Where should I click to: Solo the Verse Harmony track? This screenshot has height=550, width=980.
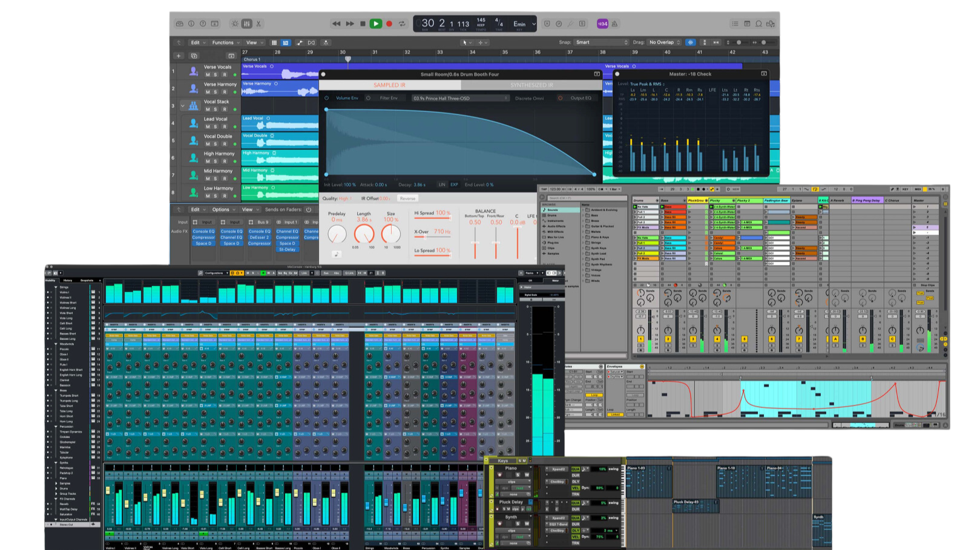(x=216, y=92)
